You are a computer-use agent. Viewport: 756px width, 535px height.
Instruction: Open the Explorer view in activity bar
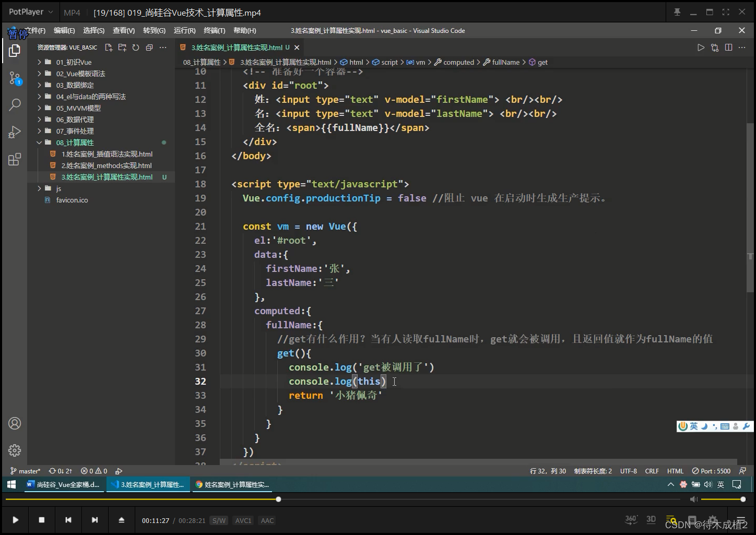[x=15, y=51]
